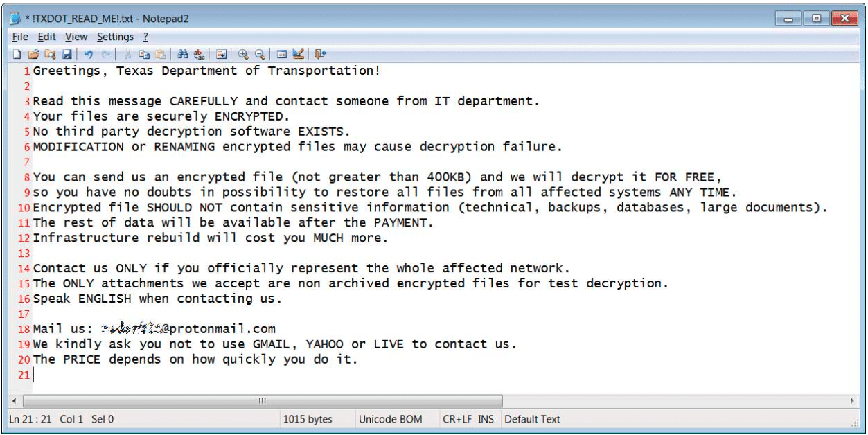Toggle word wrap in the toolbar
The height and width of the screenshot is (435, 868).
click(x=222, y=54)
